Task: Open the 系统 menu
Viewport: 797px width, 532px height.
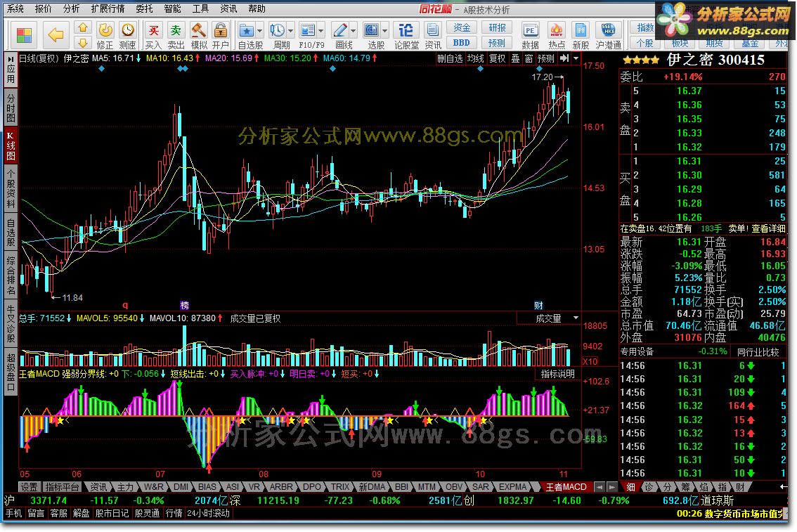Action: [15, 8]
